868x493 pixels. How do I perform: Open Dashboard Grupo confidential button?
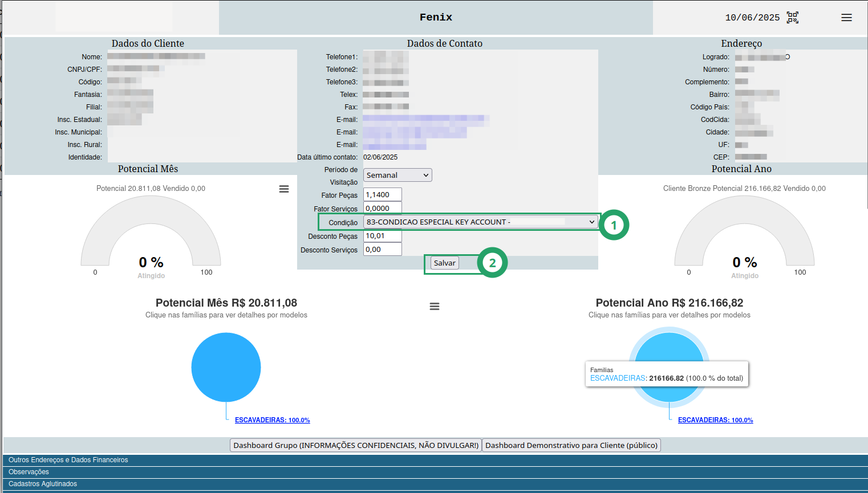click(356, 445)
